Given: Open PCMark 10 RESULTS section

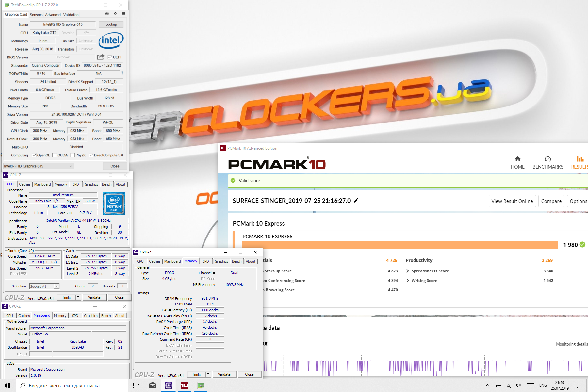Looking at the screenshot, I should coord(579,162).
